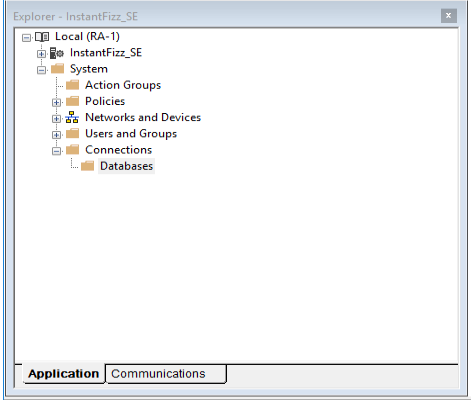Switch to the Communications tab
This screenshot has width=471, height=400.
click(166, 374)
